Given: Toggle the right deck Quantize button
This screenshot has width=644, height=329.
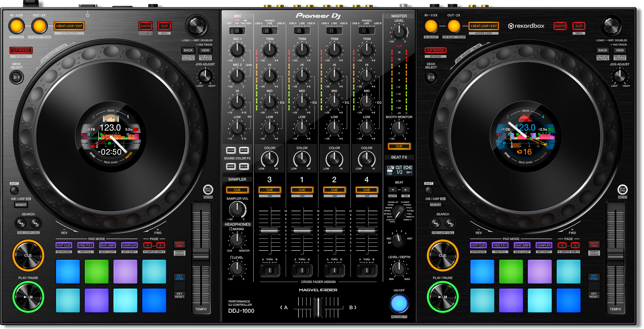Looking at the screenshot, I should click(x=560, y=26).
